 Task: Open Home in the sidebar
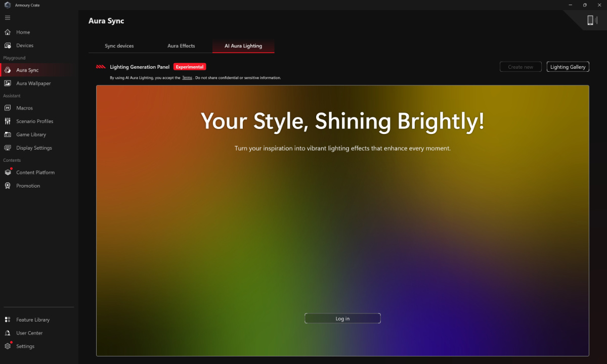39,32
